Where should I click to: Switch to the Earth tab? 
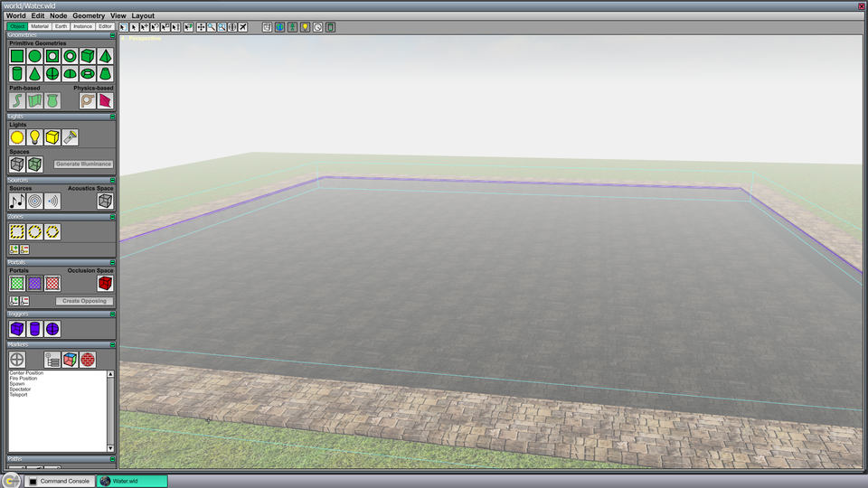pyautogui.click(x=61, y=26)
